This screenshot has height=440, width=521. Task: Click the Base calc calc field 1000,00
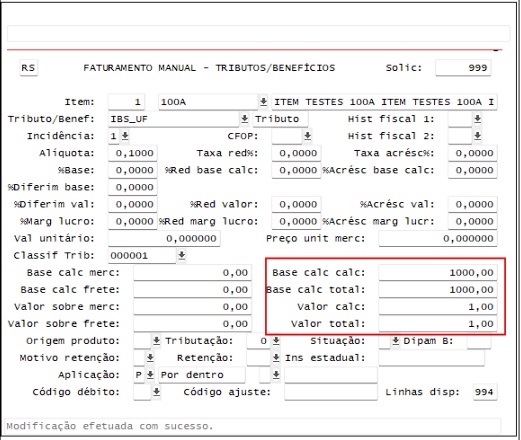pyautogui.click(x=438, y=272)
